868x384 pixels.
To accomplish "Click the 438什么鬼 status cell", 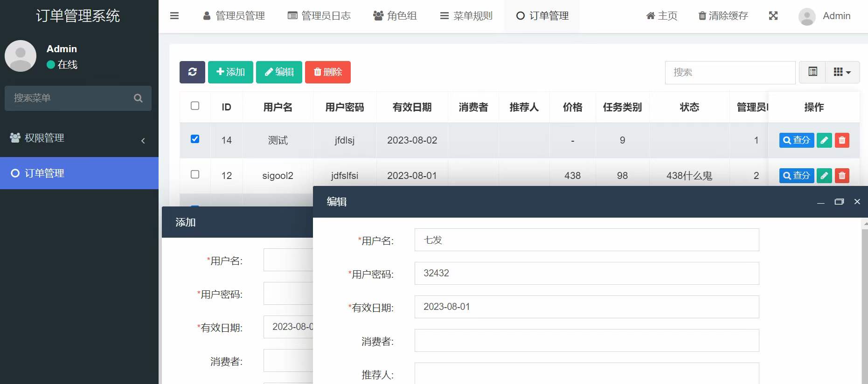I will point(689,176).
